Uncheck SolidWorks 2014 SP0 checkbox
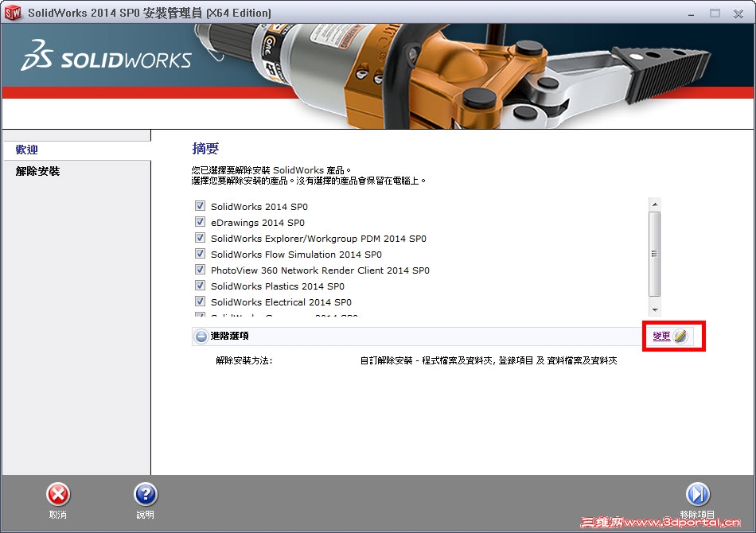The width and height of the screenshot is (756, 533). [200, 206]
